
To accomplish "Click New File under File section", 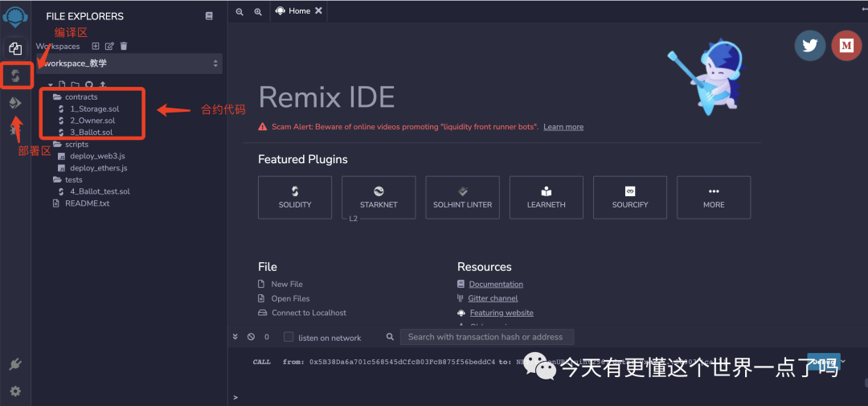I will click(280, 284).
